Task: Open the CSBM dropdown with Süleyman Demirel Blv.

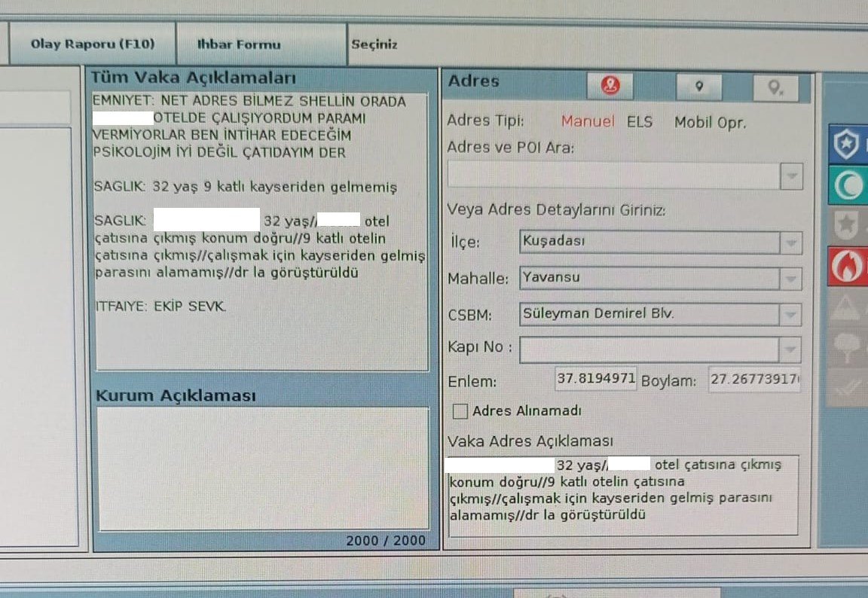Action: tap(790, 315)
